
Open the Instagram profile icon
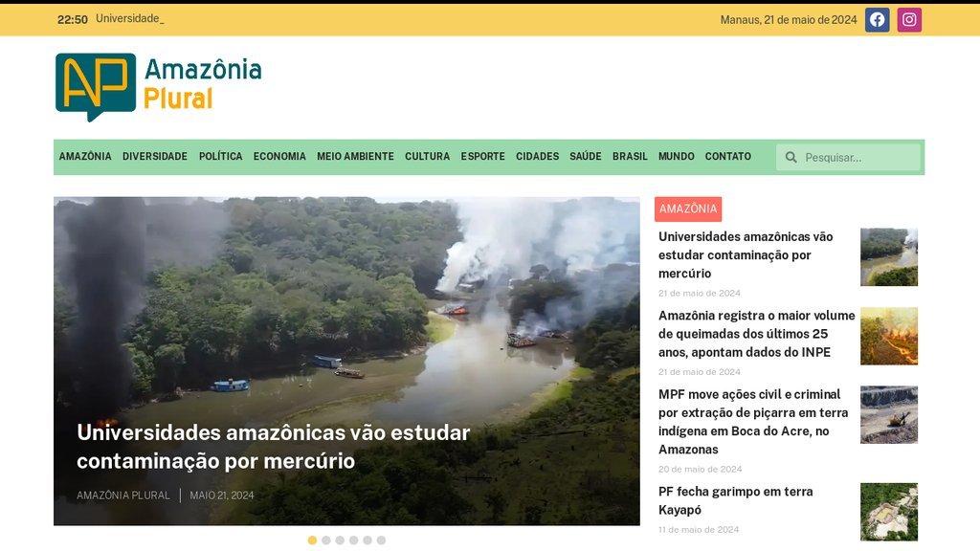909,20
